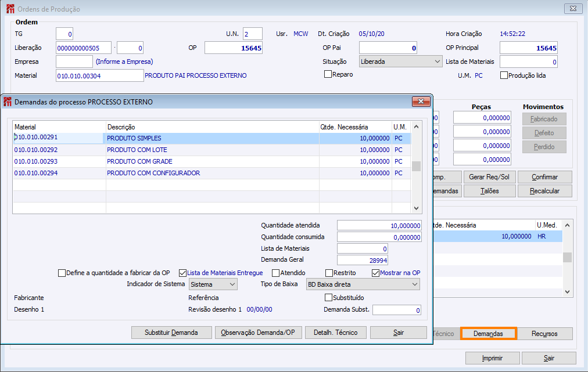Click the Quantidade atendida field

[x=379, y=225]
